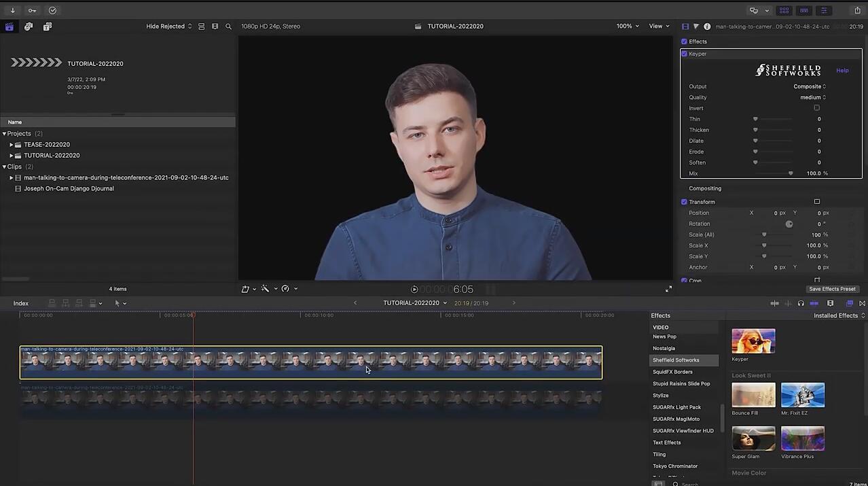Open the timeline Index button
Screen dimensions: 868x486
click(x=21, y=303)
